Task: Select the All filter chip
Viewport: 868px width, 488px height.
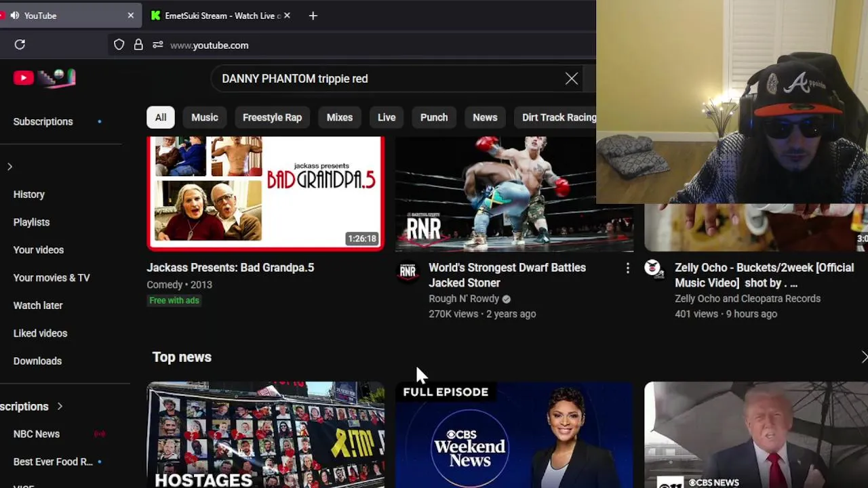Action: 161,117
